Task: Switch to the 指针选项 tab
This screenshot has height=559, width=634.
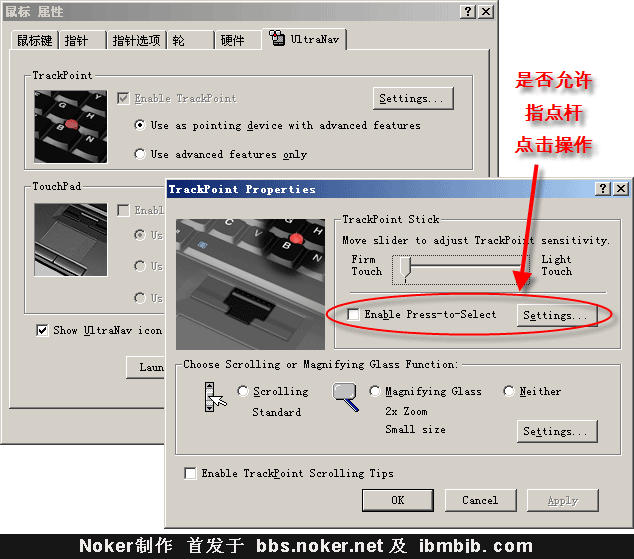Action: click(x=135, y=40)
